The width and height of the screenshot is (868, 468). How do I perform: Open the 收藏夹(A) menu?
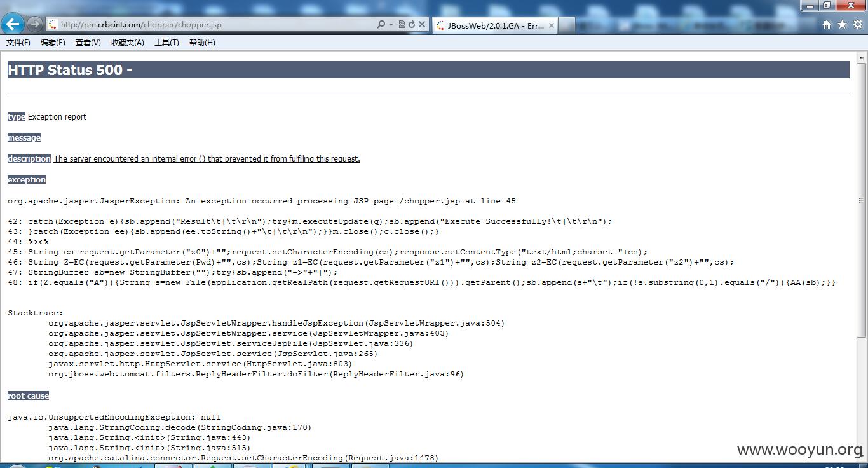pos(127,43)
